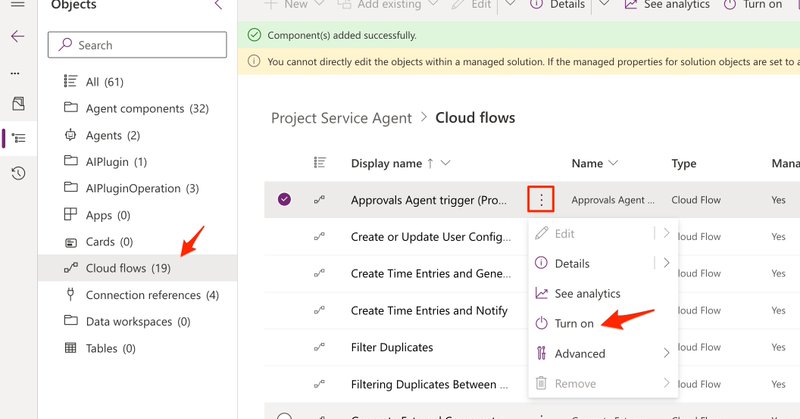
Task: Expand the Edit dropdown chevron in command bar
Action: point(510,4)
